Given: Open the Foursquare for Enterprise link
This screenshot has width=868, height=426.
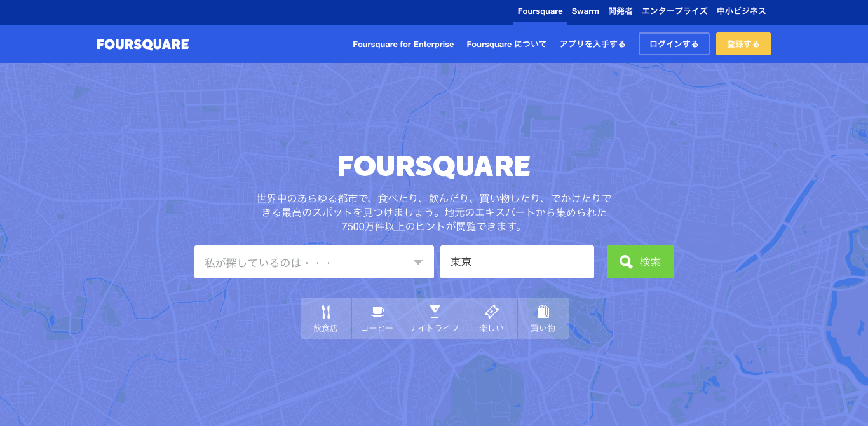Looking at the screenshot, I should pos(403,45).
